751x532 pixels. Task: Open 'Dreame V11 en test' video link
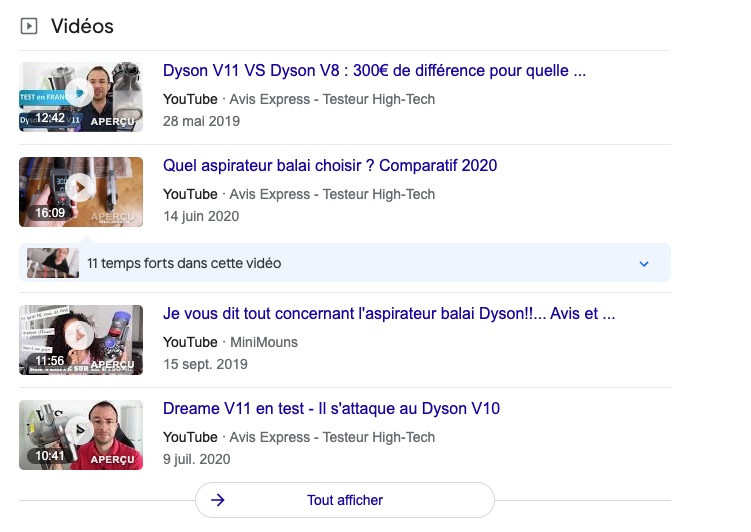click(331, 408)
